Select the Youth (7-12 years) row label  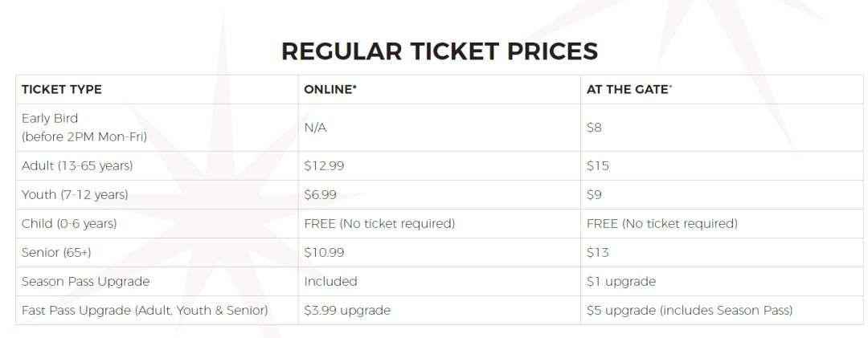[x=75, y=195]
